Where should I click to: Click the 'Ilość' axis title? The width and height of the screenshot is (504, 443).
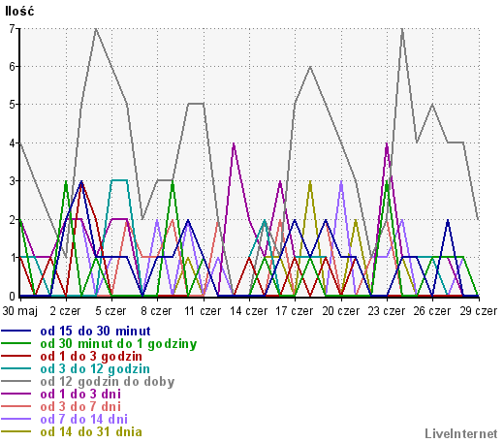pos(19,12)
